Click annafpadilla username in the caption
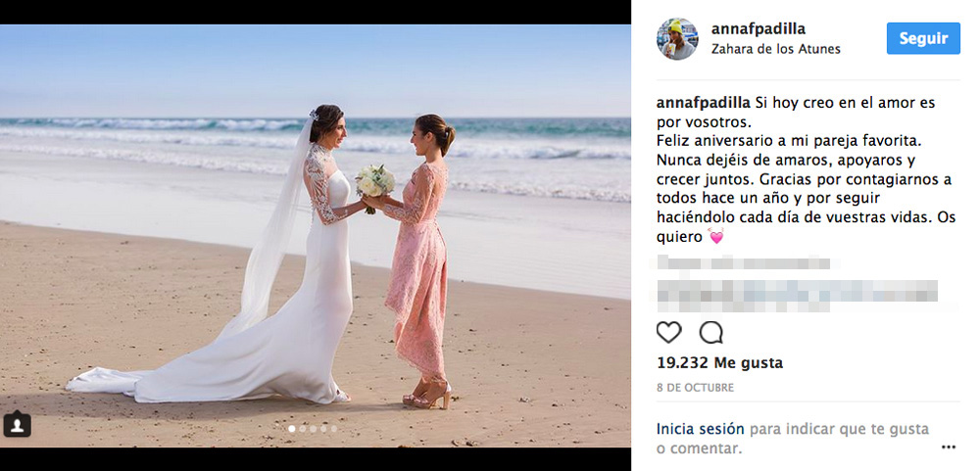The image size is (980, 471). 703,103
